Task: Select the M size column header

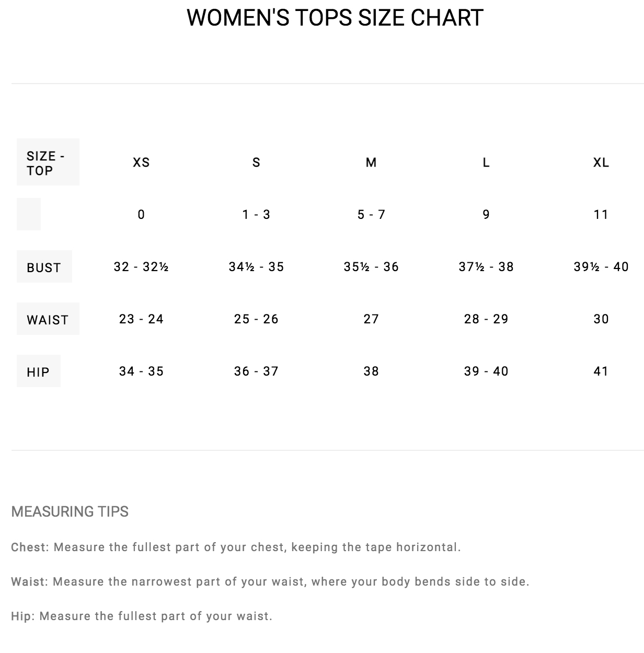Action: pyautogui.click(x=371, y=162)
